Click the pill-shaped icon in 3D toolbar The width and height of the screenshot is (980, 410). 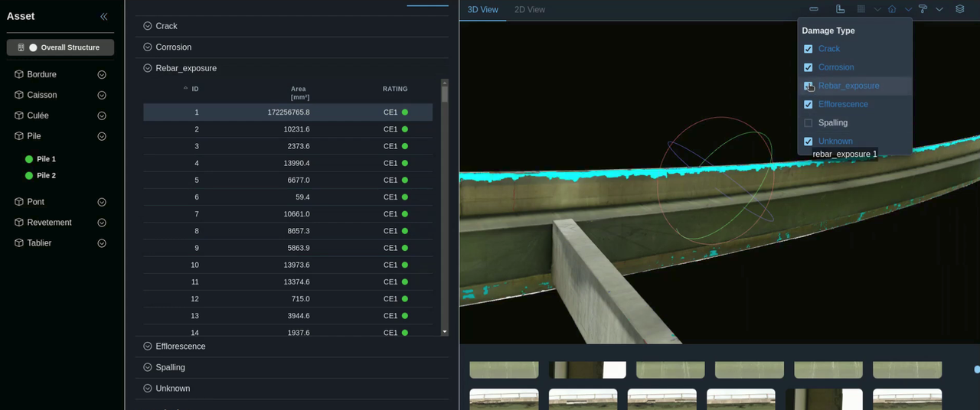814,9
